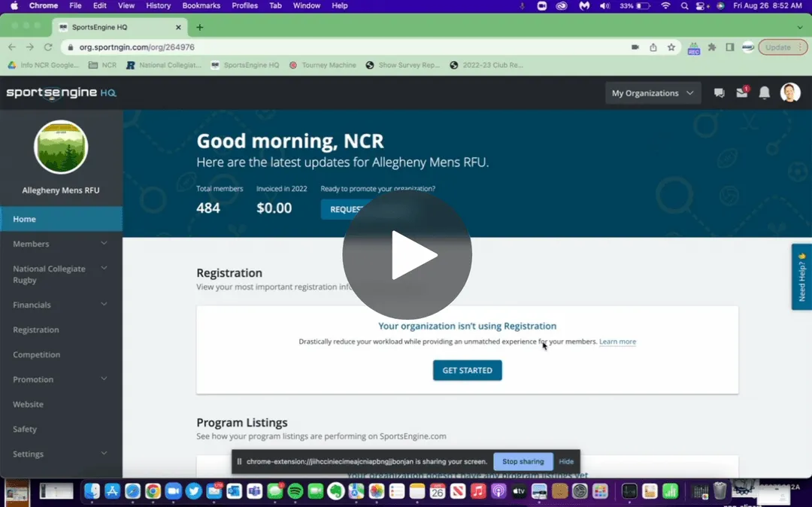Open the Profiles menu in menu bar
The width and height of the screenshot is (812, 507).
pos(244,6)
